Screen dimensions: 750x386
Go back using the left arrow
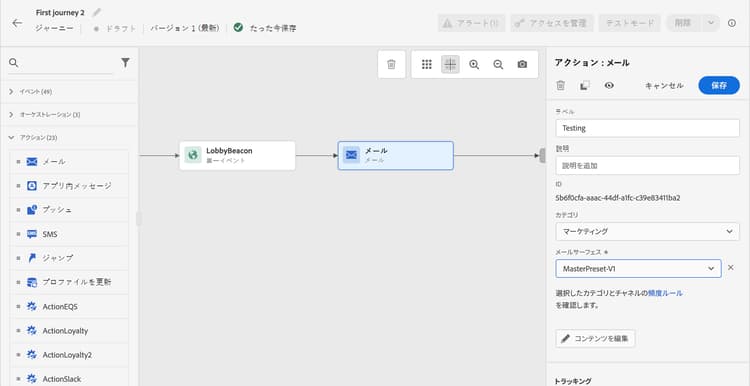[x=18, y=23]
